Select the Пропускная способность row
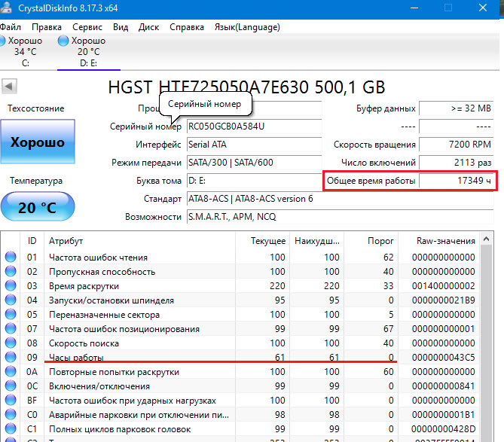The height and width of the screenshot is (442, 504). [x=240, y=271]
